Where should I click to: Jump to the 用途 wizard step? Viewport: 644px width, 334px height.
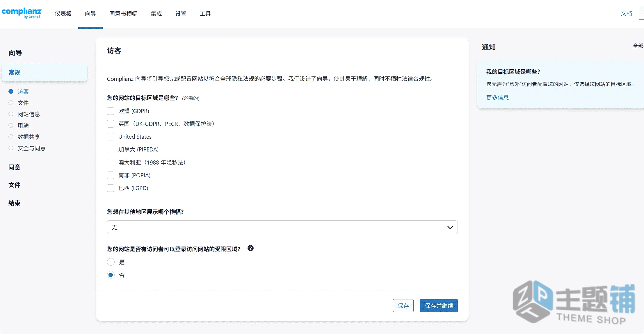pos(23,126)
